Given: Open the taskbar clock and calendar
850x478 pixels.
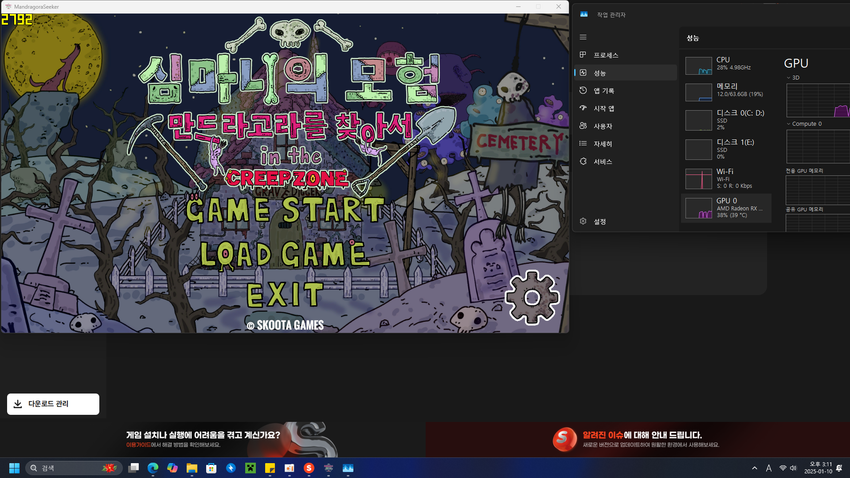Looking at the screenshot, I should tap(817, 468).
